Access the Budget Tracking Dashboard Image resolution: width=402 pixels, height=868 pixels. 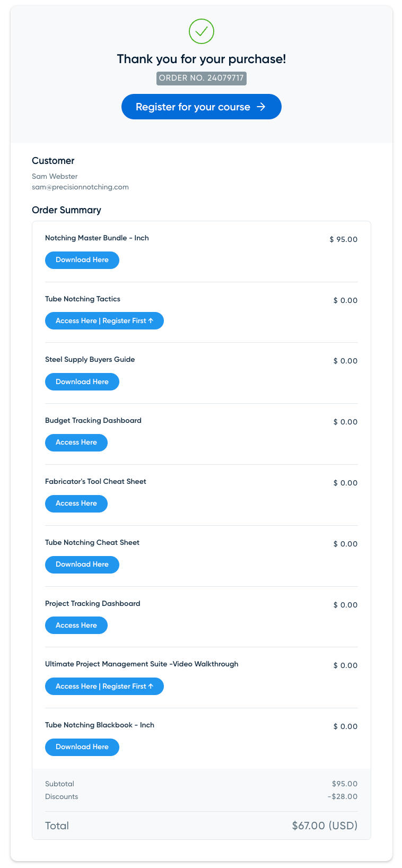click(x=76, y=442)
